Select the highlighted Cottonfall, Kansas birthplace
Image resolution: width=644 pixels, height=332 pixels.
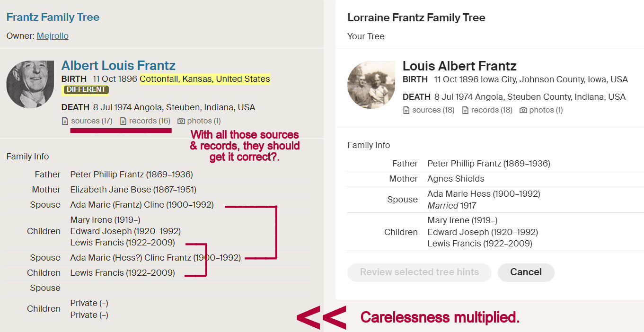tap(204, 79)
